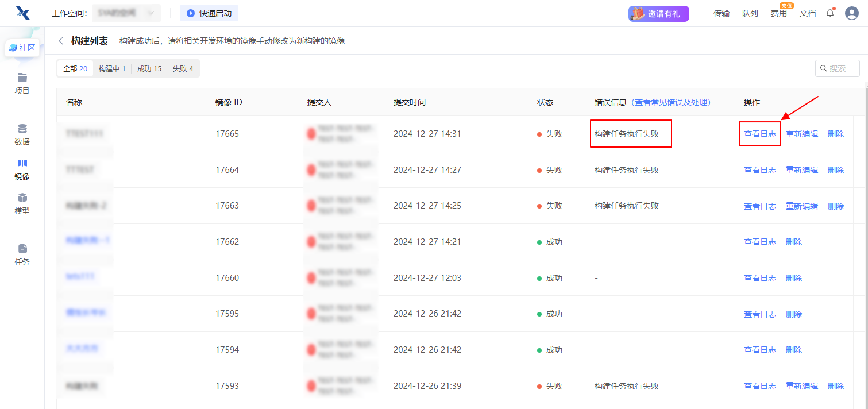Open the 任务 icon in sidebar

tap(22, 249)
